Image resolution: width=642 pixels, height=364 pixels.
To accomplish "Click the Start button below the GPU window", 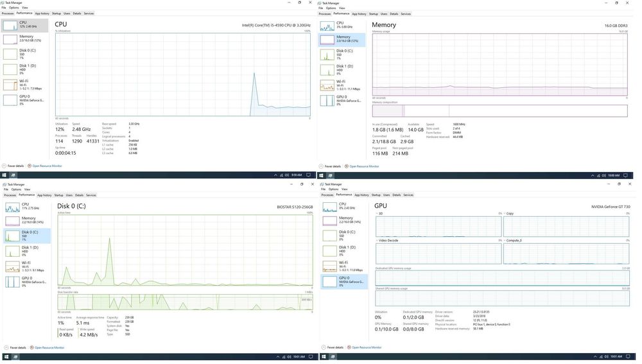I will (324, 357).
